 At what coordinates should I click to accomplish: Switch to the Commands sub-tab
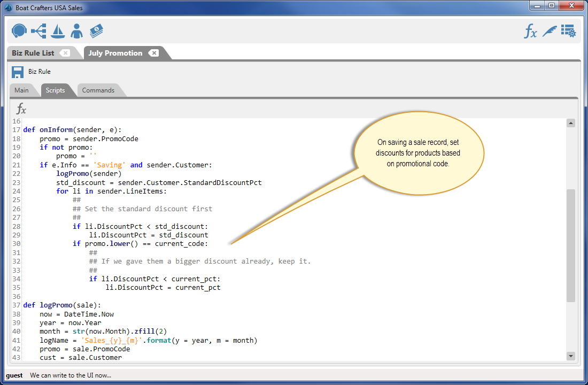98,90
